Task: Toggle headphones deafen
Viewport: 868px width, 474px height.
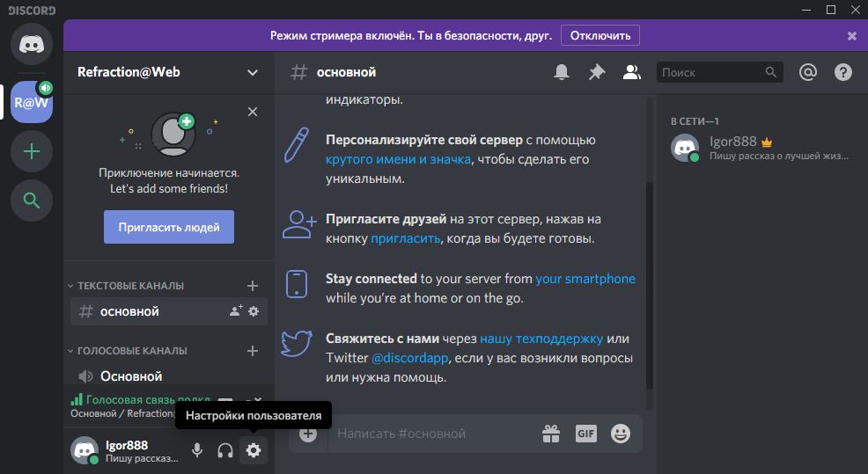Action: coord(225,450)
